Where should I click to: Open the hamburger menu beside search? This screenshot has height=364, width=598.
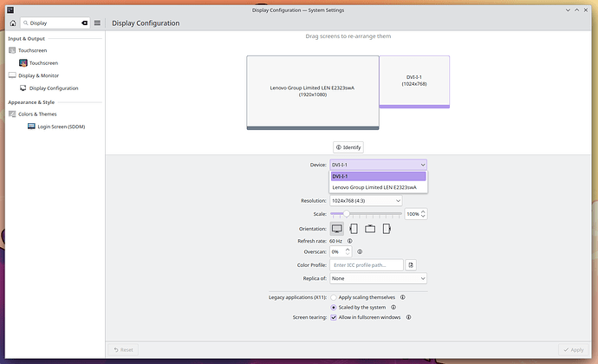coord(97,23)
